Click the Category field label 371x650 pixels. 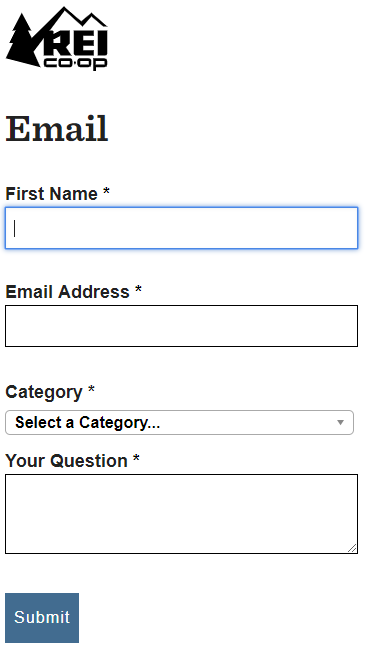coord(44,392)
